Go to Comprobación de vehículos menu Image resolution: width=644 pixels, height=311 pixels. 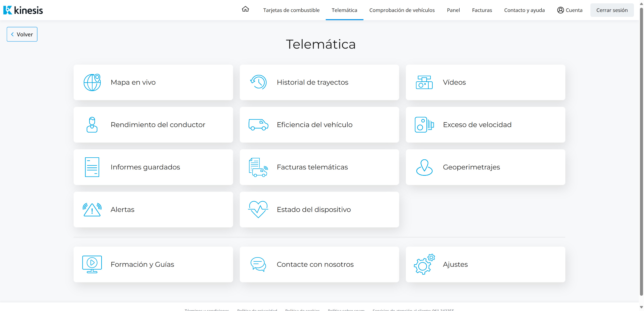pos(402,10)
